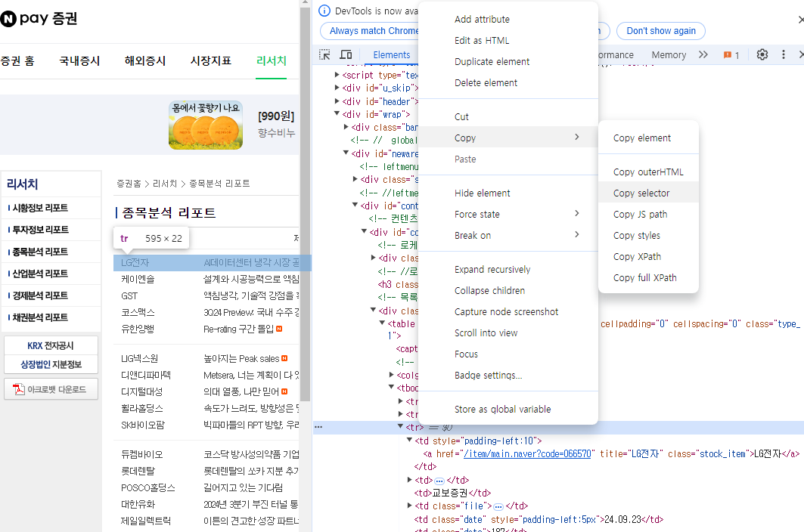
Task: Select Collapse children
Action: coord(508,291)
